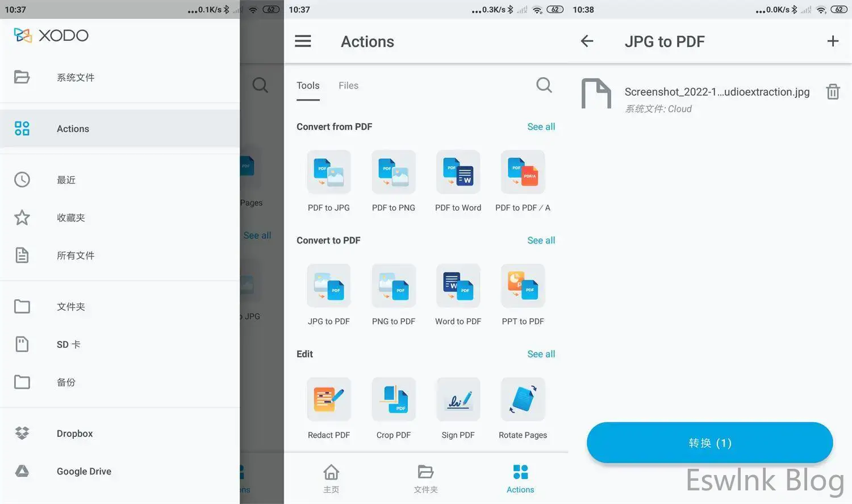
Task: Select Google Drive in the side drawer
Action: pos(83,471)
